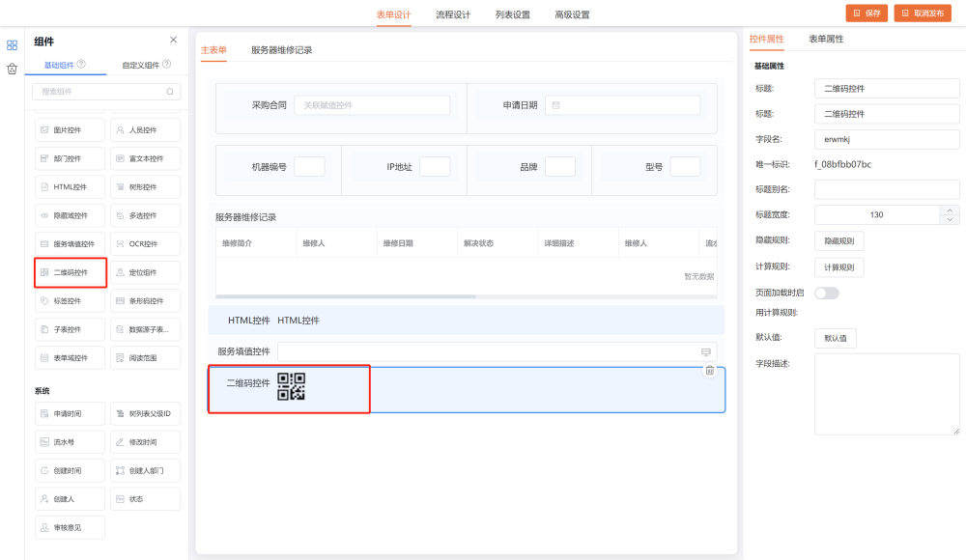The image size is (966, 560).
Task: Click the 字段名 input field
Action: pos(887,139)
